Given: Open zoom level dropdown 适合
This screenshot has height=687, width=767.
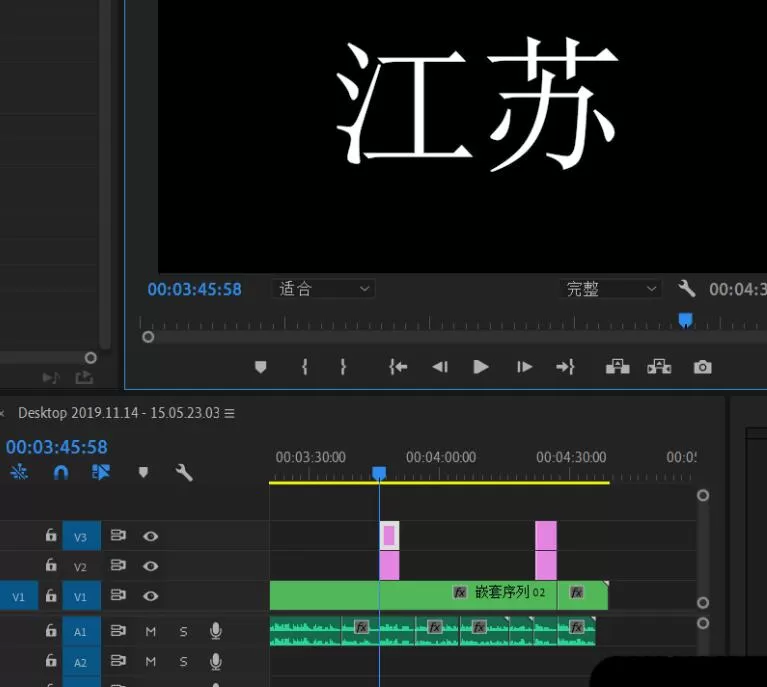Looking at the screenshot, I should [x=323, y=289].
